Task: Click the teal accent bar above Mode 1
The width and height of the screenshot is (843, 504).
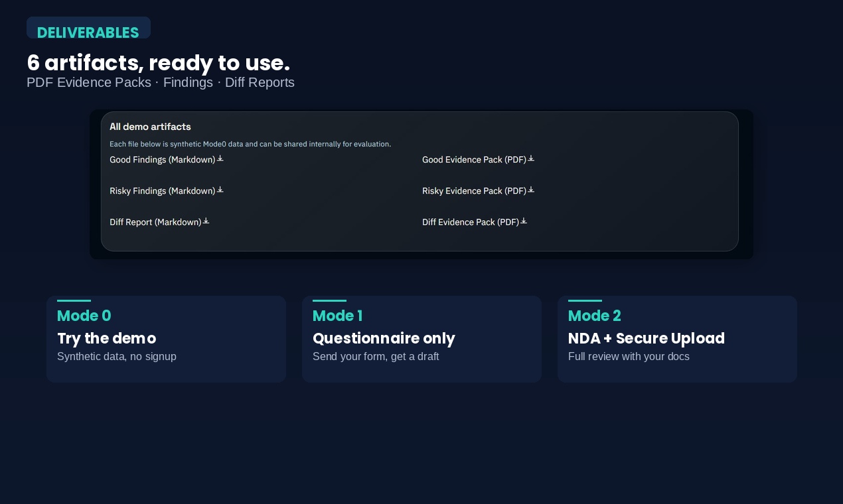Action: (x=330, y=300)
